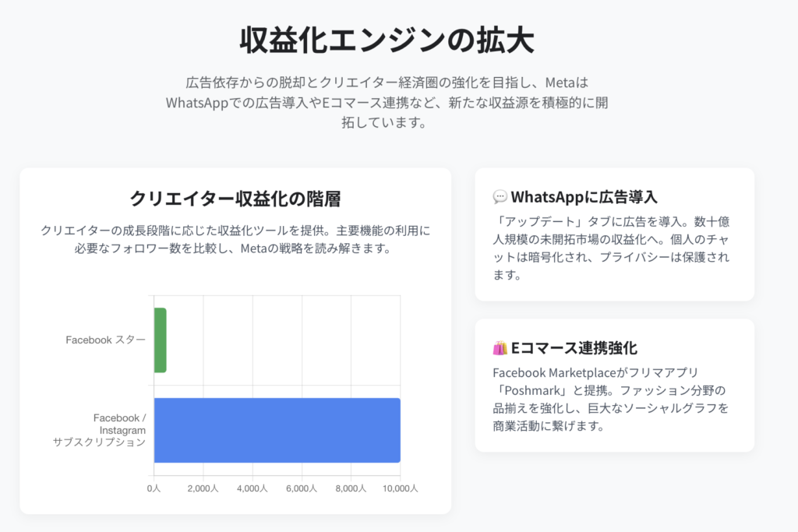Image resolution: width=798 pixels, height=532 pixels.
Task: Click the 6,000人 axis tick label
Action: point(302,488)
